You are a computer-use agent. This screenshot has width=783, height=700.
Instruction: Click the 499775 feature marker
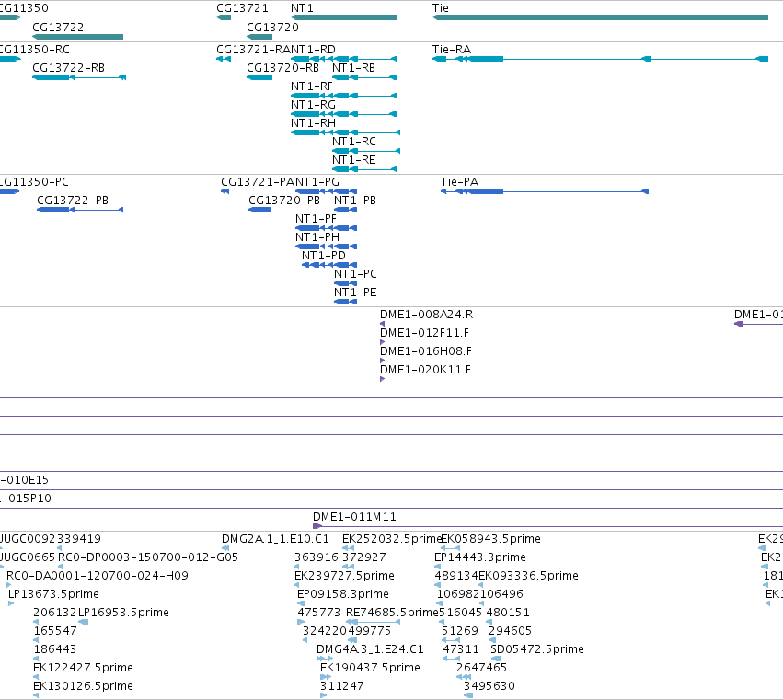coord(352,640)
